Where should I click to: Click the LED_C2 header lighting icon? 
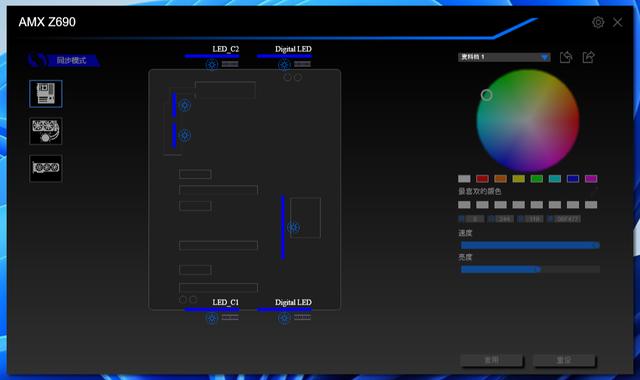coord(211,64)
